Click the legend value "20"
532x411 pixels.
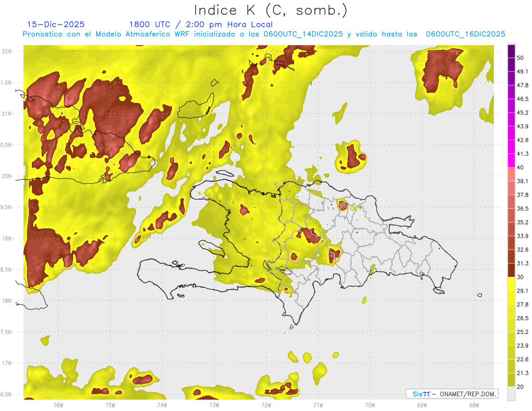[x=520, y=387]
